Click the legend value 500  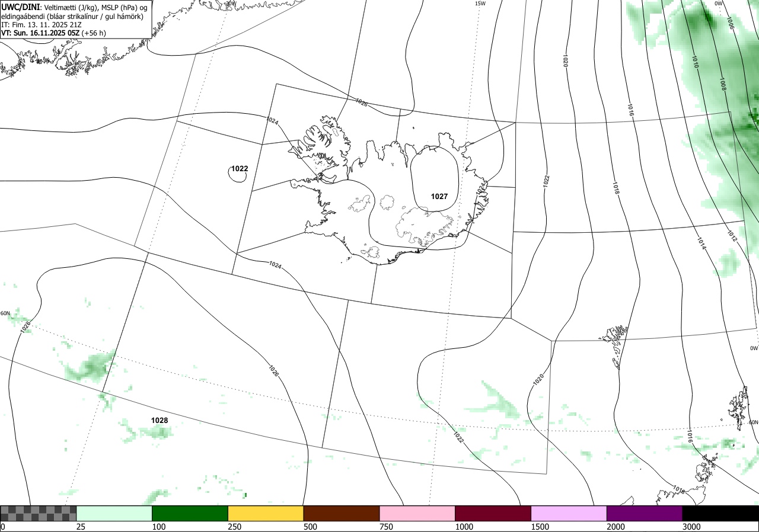tap(310, 527)
